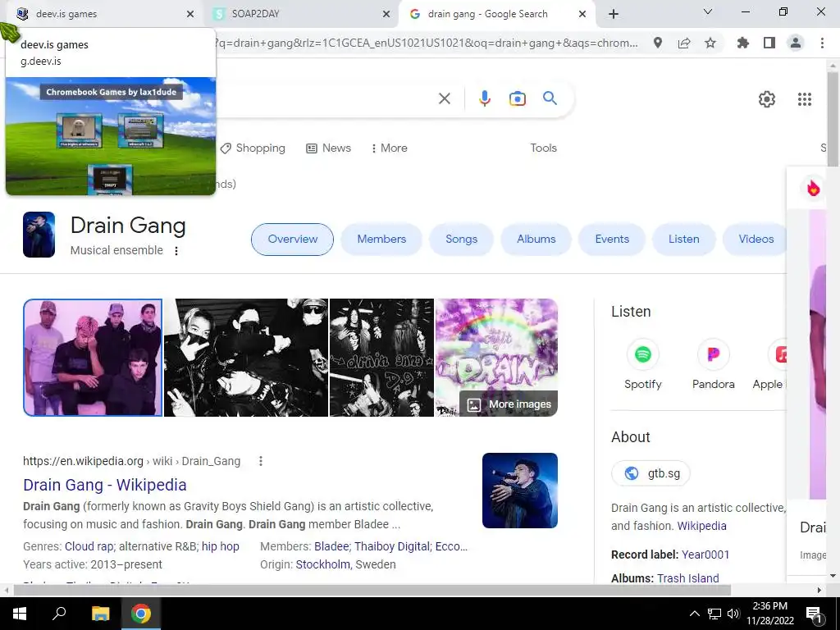Close the SOAP2DAY tab
The image size is (840, 630).
pyautogui.click(x=386, y=14)
